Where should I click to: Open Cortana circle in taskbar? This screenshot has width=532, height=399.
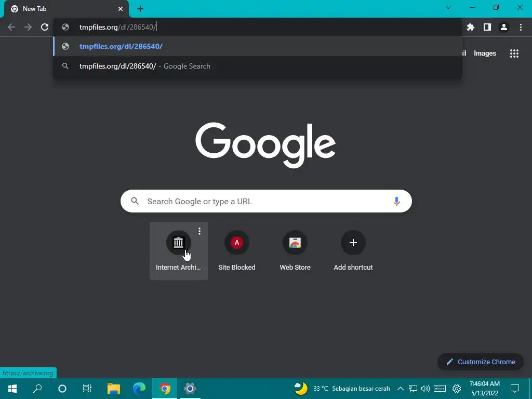pos(62,389)
